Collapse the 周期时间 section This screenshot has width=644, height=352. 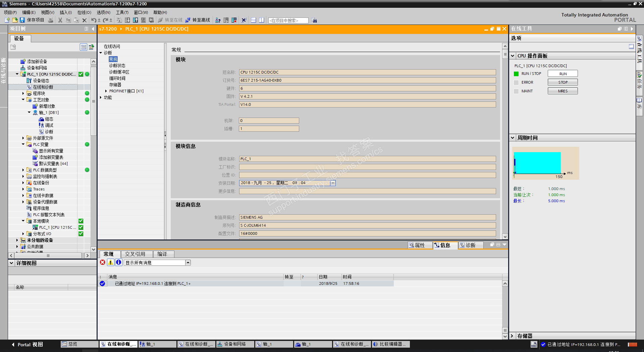point(513,138)
